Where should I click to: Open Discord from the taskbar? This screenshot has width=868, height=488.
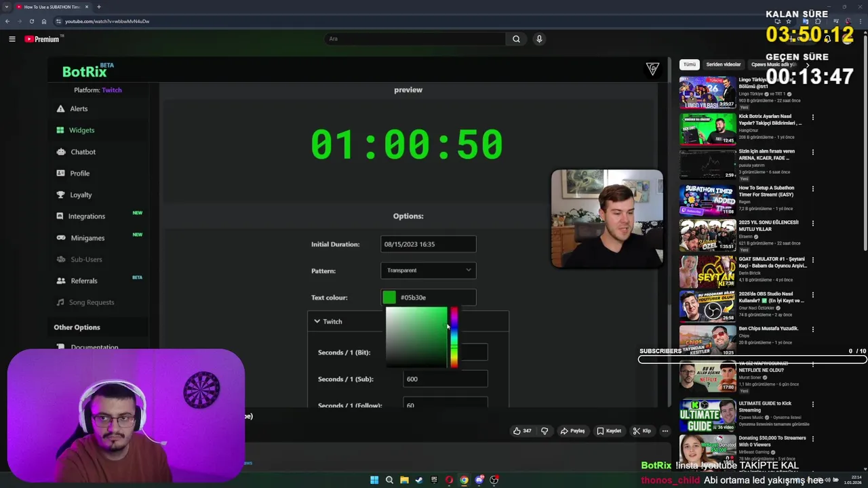coord(479,480)
